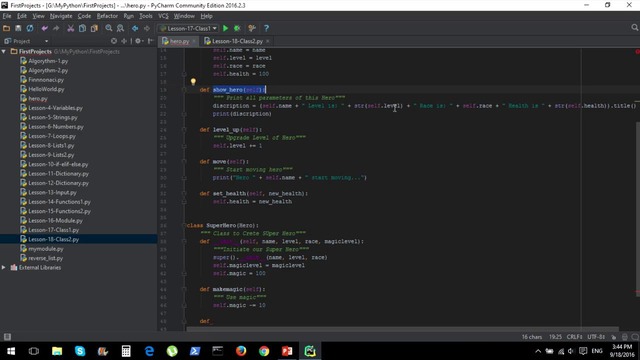Fold the show_hero method in gutter

(x=184, y=90)
